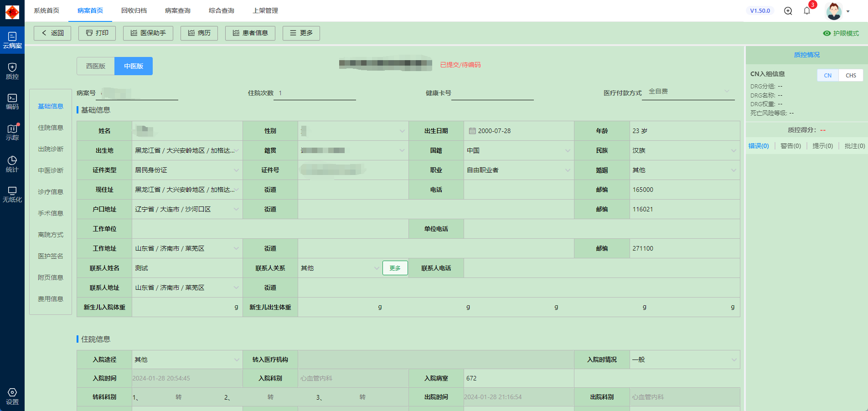Open the 提示(0) tab
Viewport: 868px width, 411px height.
click(822, 146)
